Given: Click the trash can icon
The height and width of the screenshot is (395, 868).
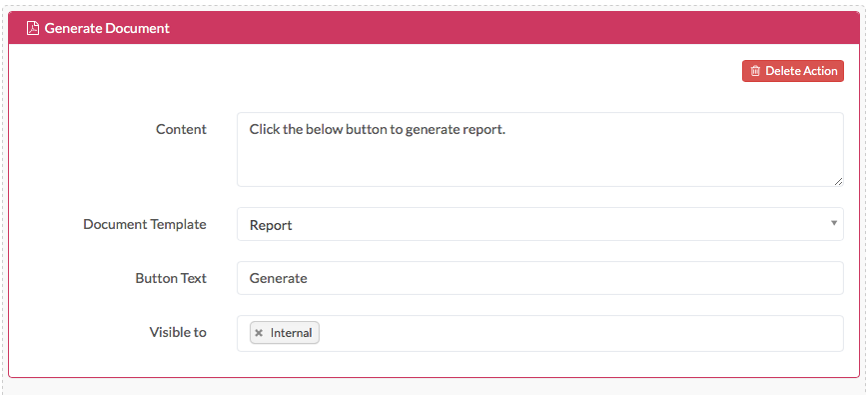Looking at the screenshot, I should click(x=755, y=71).
